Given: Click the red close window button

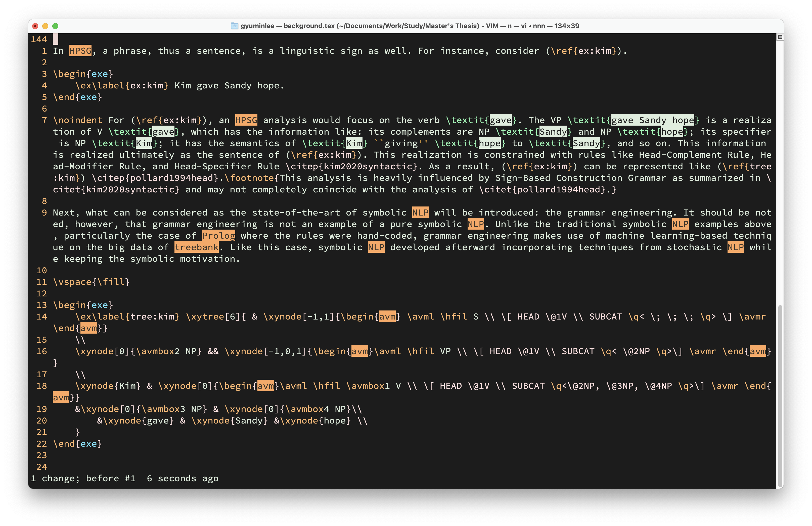Looking at the screenshot, I should [35, 26].
